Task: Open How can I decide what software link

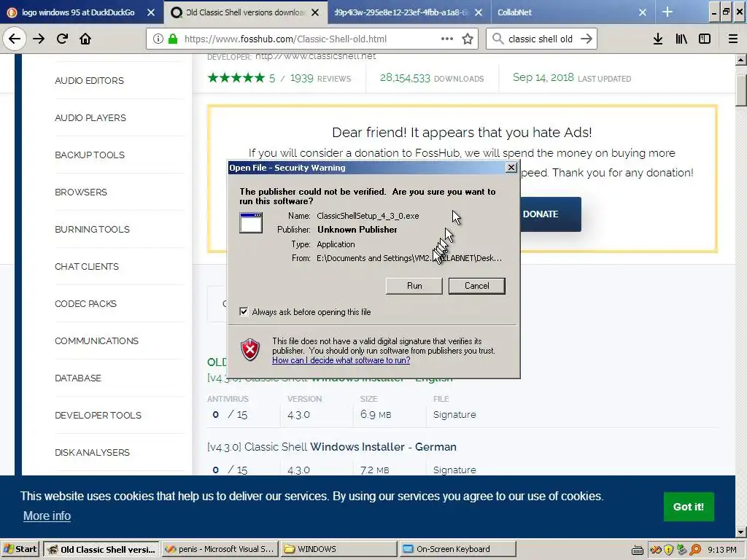Action: tap(341, 360)
